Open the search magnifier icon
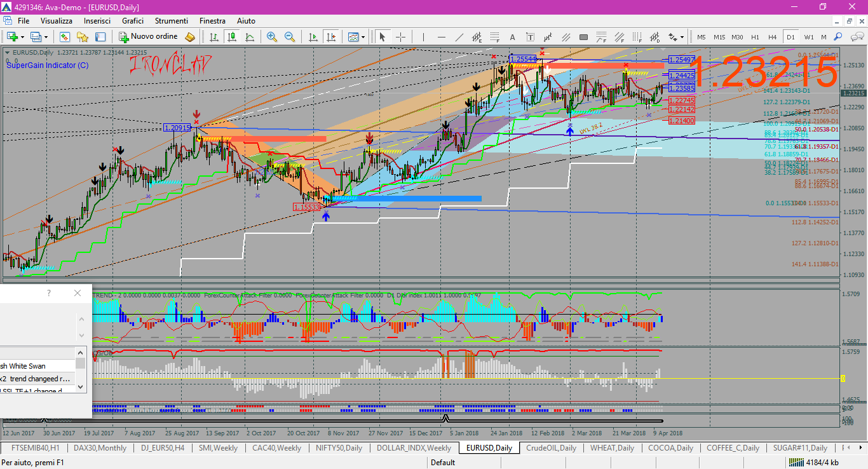The image size is (868, 469). pos(838,37)
